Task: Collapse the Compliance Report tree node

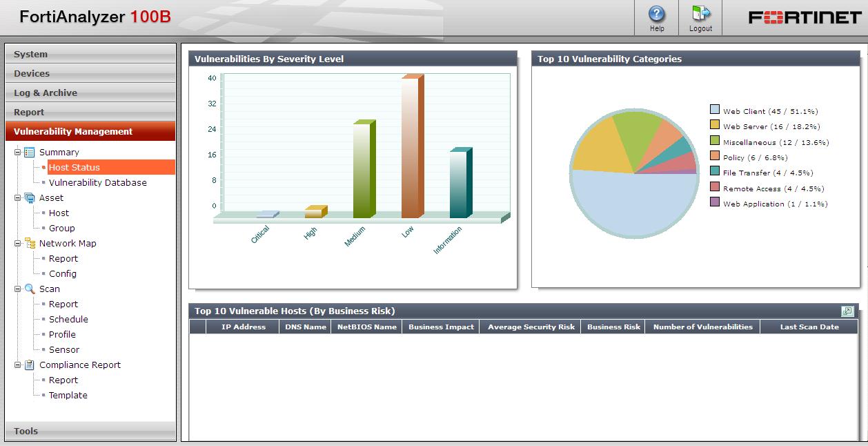Action: click(18, 365)
